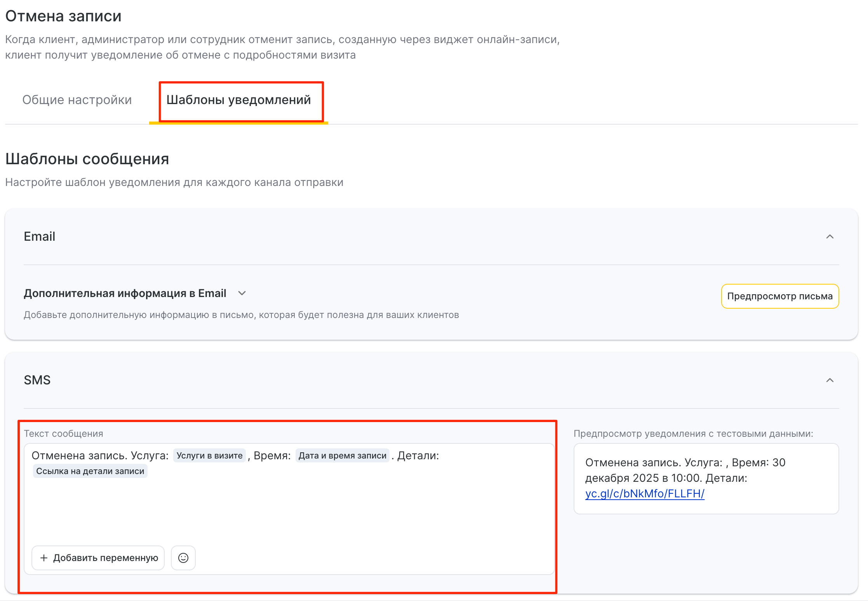
Task: Open Предпросмотр письма preview
Action: point(779,296)
